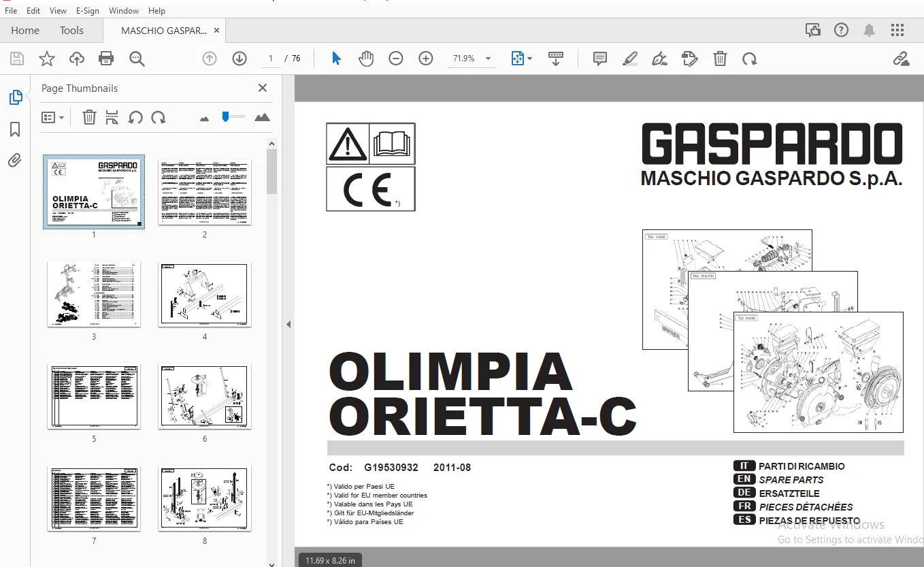924x567 pixels.
Task: Select page 1 thumbnail
Action: click(94, 192)
